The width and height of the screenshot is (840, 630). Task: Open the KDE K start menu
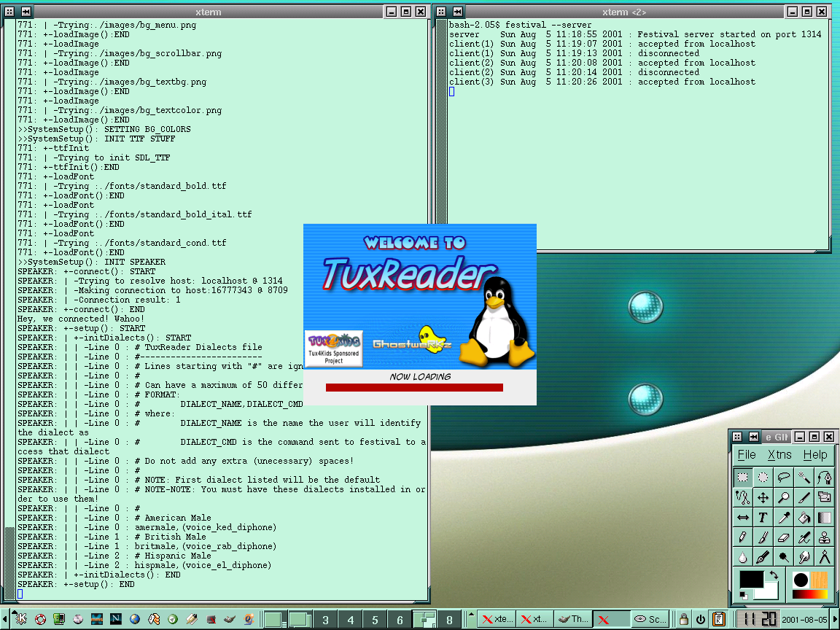pos(20,619)
